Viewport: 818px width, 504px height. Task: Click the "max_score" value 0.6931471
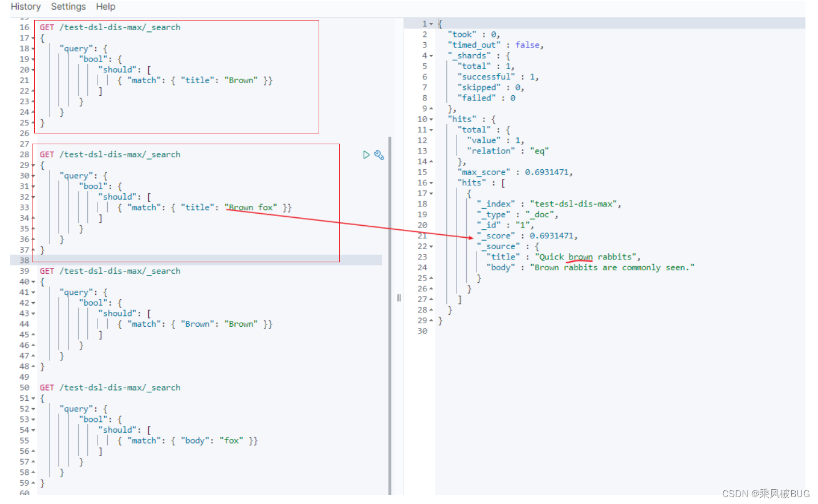(x=548, y=172)
